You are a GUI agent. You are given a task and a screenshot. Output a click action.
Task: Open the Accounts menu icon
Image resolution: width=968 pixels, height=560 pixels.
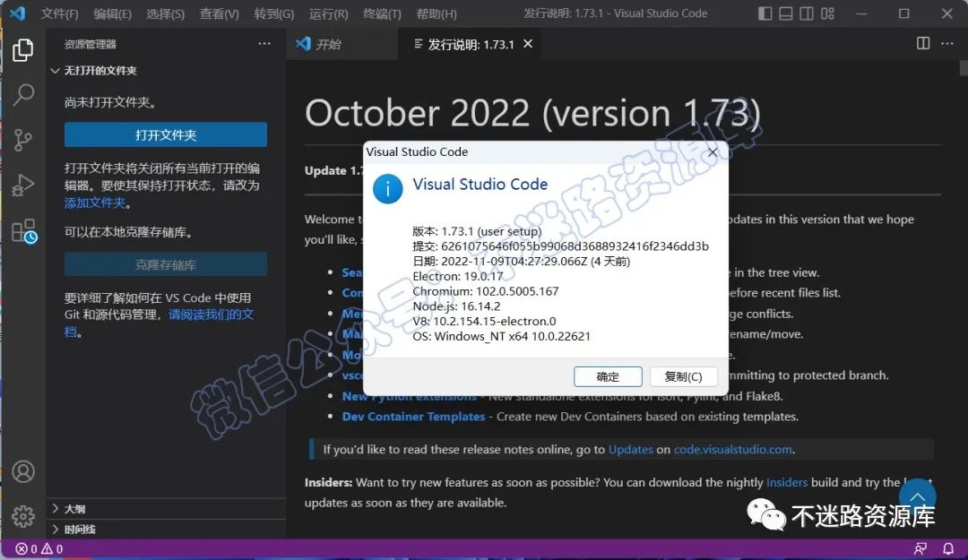pos(23,471)
